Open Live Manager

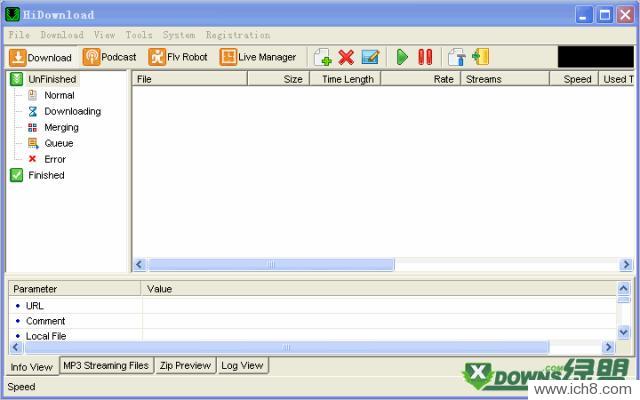(x=258, y=57)
